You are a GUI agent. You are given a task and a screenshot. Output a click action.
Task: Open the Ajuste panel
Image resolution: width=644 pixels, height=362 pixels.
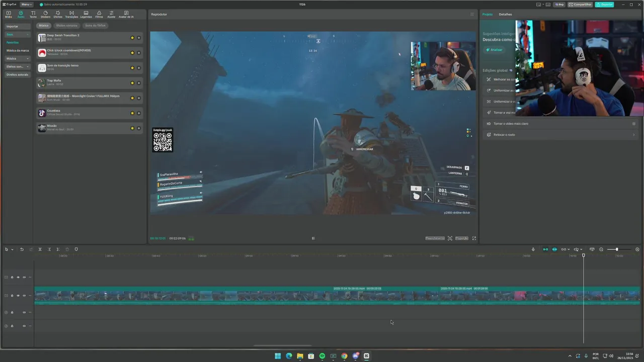111,14
